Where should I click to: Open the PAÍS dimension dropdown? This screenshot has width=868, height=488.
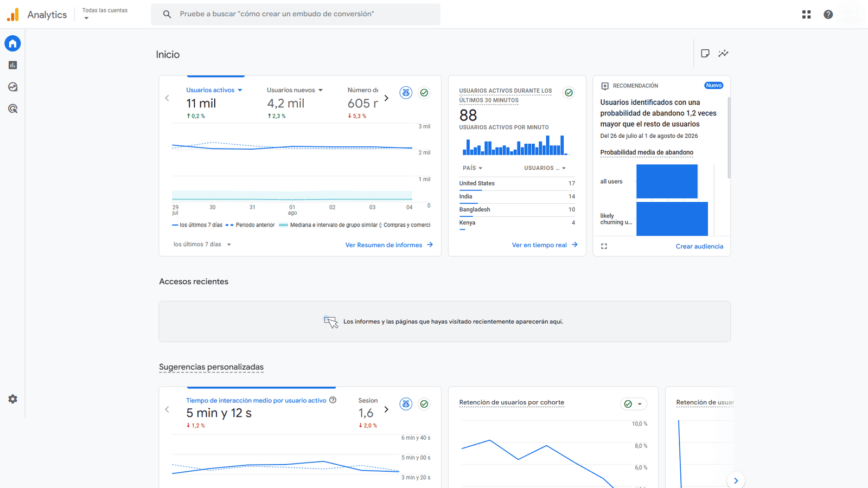(473, 168)
